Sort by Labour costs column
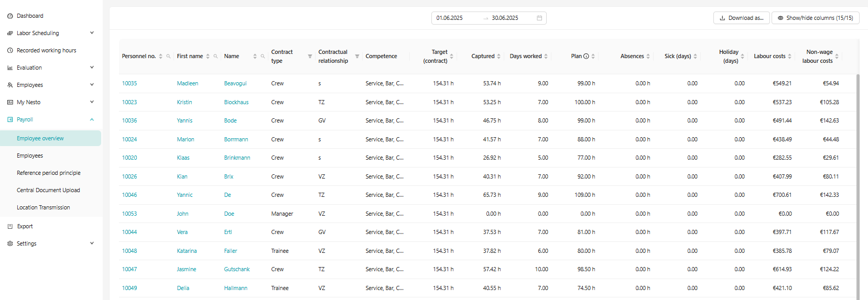 pyautogui.click(x=789, y=57)
